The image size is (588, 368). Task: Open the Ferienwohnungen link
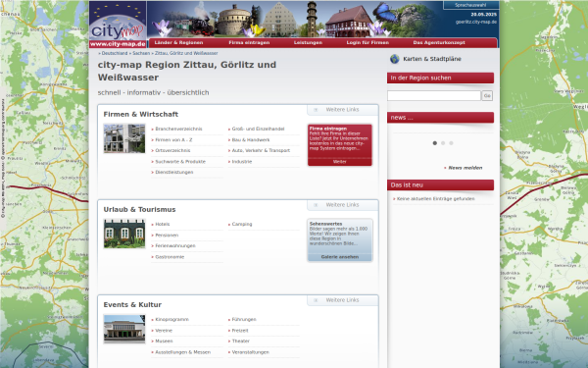coord(175,246)
